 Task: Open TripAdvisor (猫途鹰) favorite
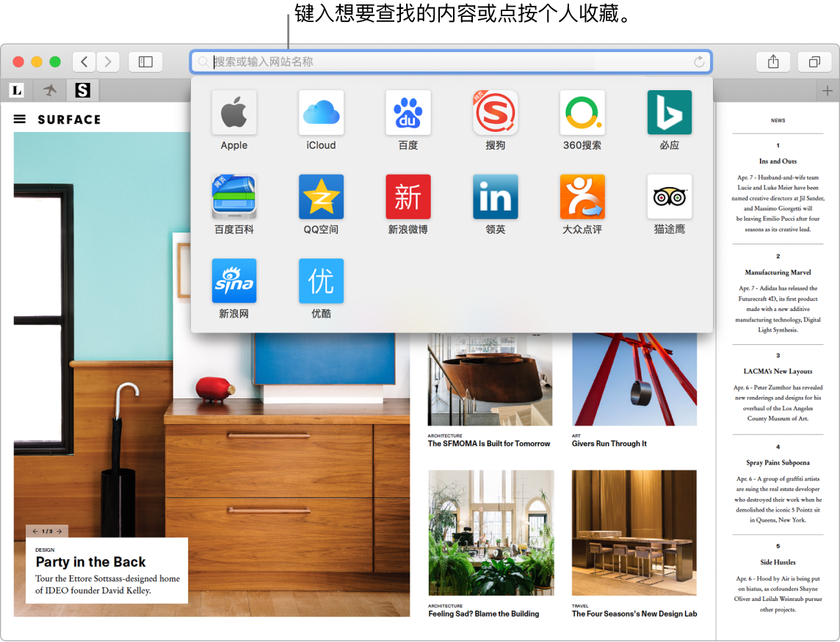click(x=669, y=196)
